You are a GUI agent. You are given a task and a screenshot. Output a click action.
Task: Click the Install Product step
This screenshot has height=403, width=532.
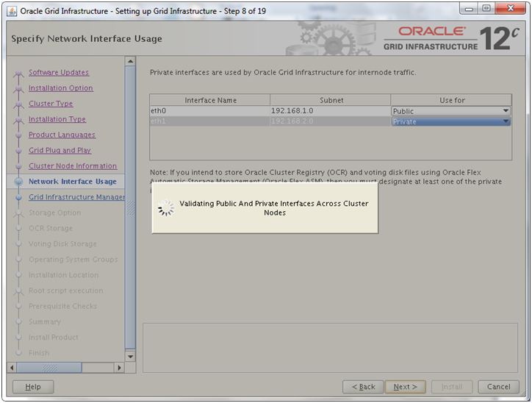[54, 338]
